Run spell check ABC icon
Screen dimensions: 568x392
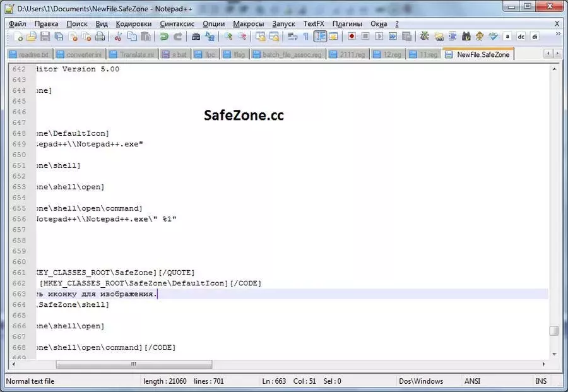(493, 37)
